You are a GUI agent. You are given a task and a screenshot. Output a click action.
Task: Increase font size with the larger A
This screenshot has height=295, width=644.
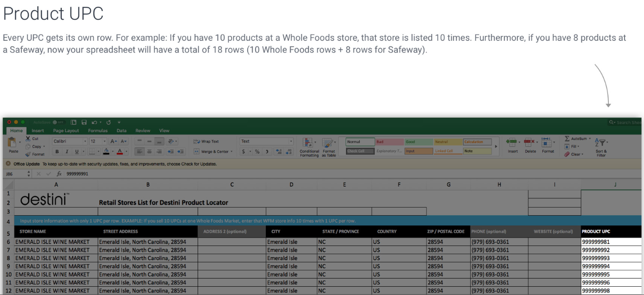click(x=113, y=141)
